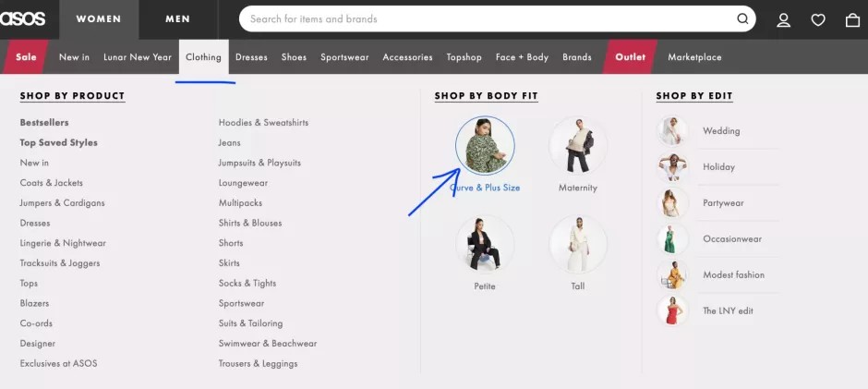
Task: Click the Wedding edit thumbnail
Action: pos(672,131)
